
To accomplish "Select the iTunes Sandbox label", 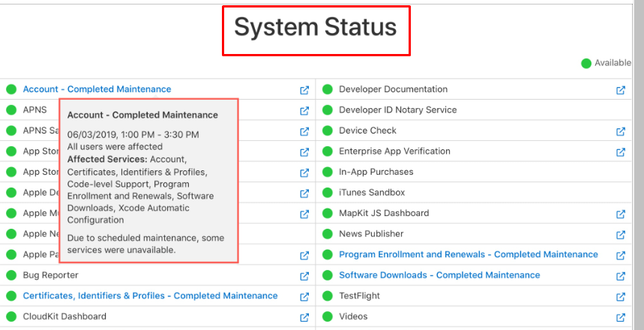I will tap(372, 192).
